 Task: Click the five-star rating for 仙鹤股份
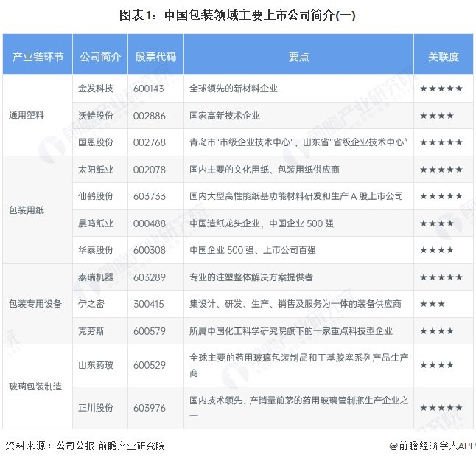pos(441,196)
